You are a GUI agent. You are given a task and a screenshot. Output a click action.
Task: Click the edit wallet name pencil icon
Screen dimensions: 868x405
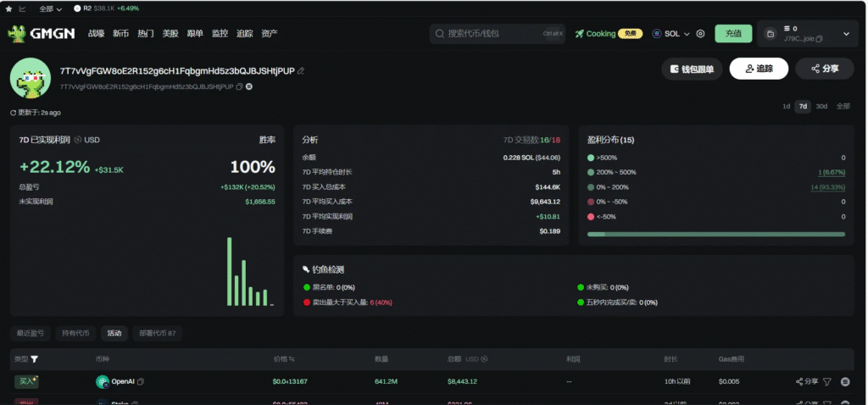coord(301,71)
